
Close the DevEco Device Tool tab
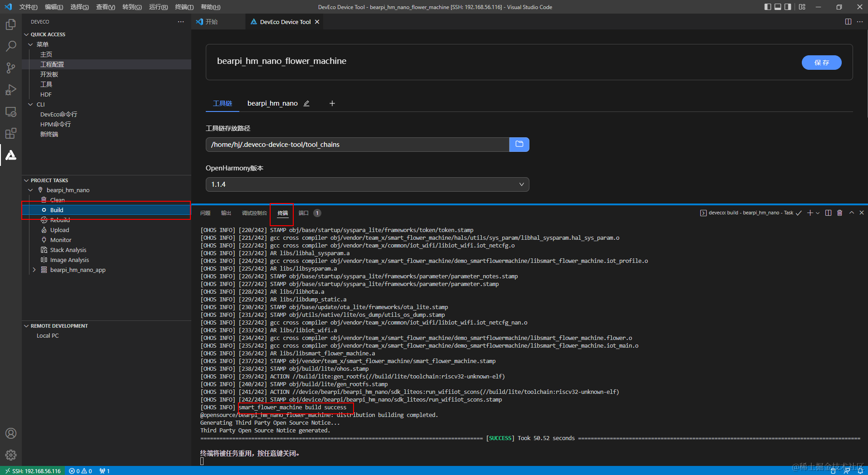[x=317, y=22]
